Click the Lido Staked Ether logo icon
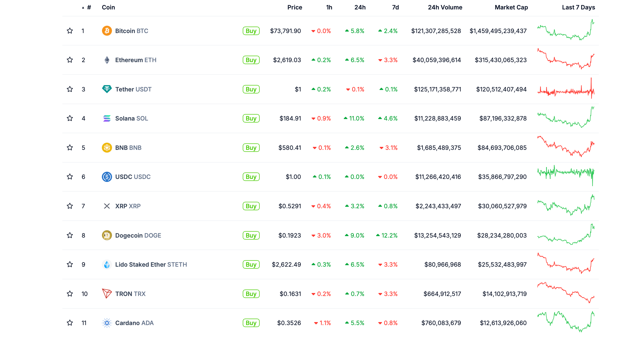The height and width of the screenshot is (337, 644). point(107,264)
